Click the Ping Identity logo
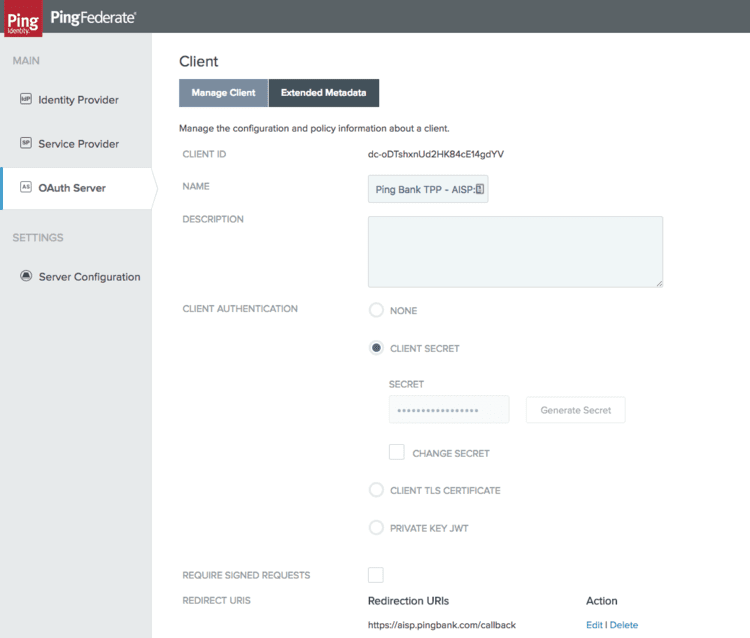Viewport: 750px width, 638px height. (23, 19)
